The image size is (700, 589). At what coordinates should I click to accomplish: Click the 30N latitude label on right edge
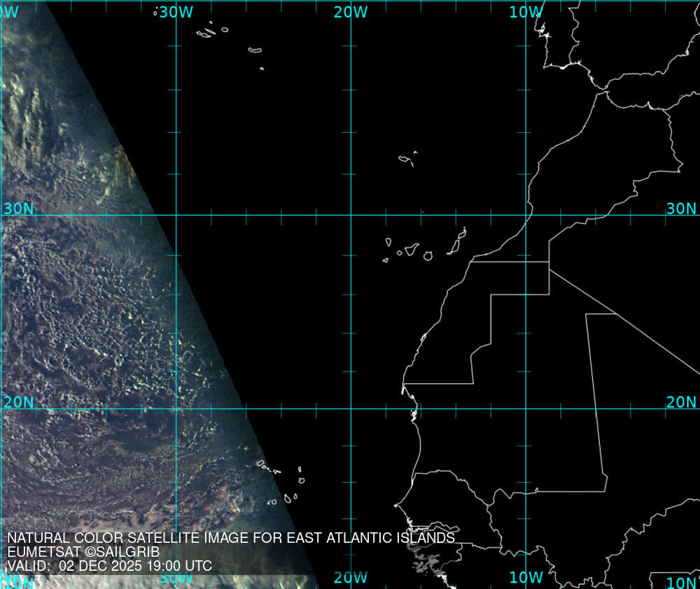point(680,208)
